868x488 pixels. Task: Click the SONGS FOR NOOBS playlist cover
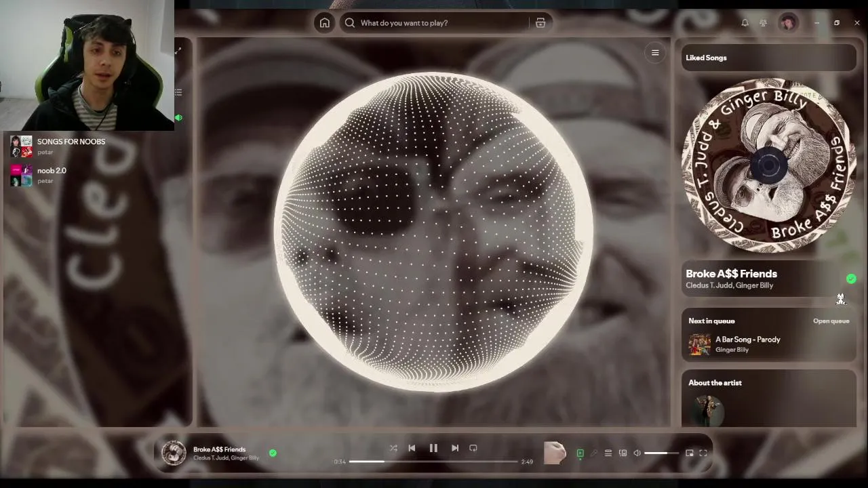tap(21, 146)
